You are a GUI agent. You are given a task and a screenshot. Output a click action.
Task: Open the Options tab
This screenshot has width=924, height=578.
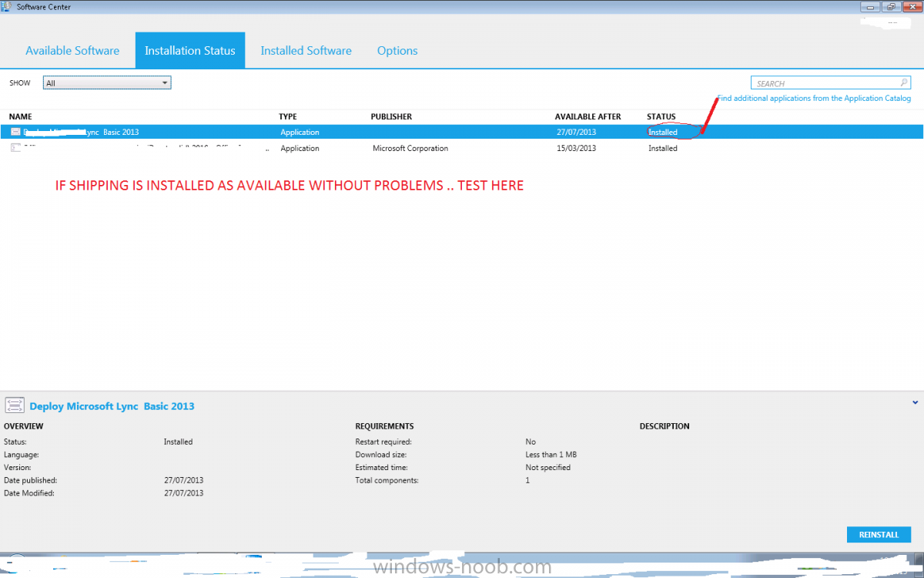(x=397, y=51)
